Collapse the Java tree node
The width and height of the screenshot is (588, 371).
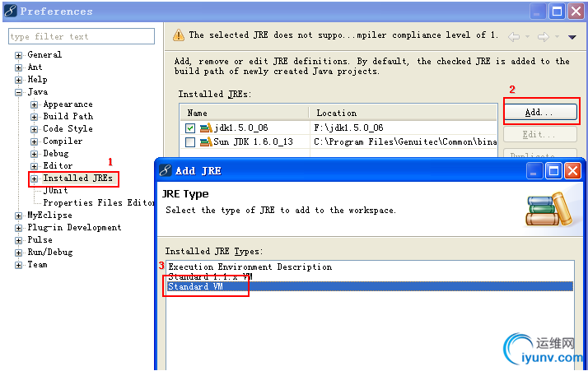(18, 93)
